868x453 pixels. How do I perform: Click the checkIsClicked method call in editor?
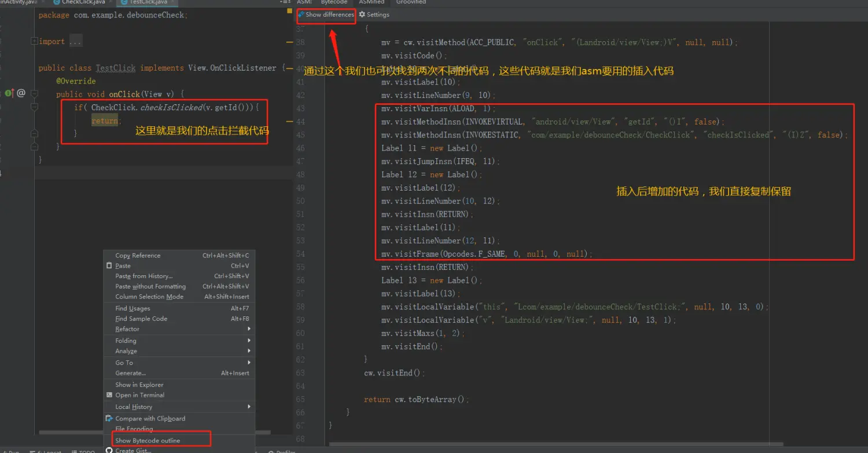[171, 108]
